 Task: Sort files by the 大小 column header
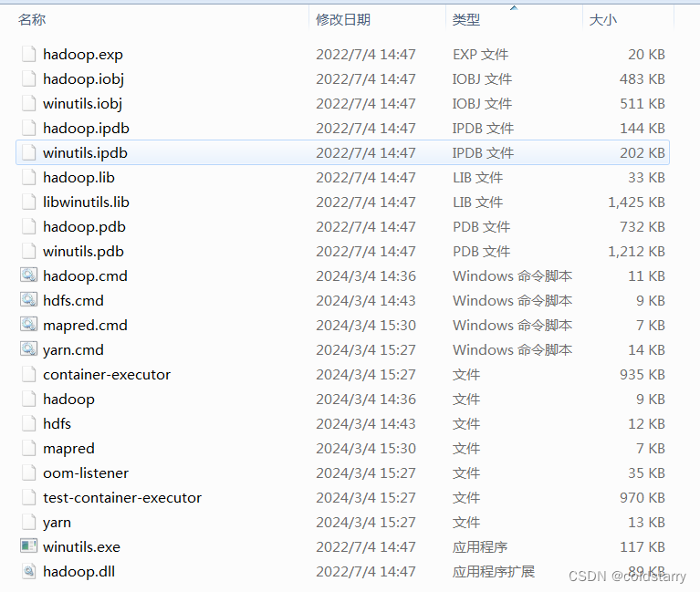(x=602, y=20)
